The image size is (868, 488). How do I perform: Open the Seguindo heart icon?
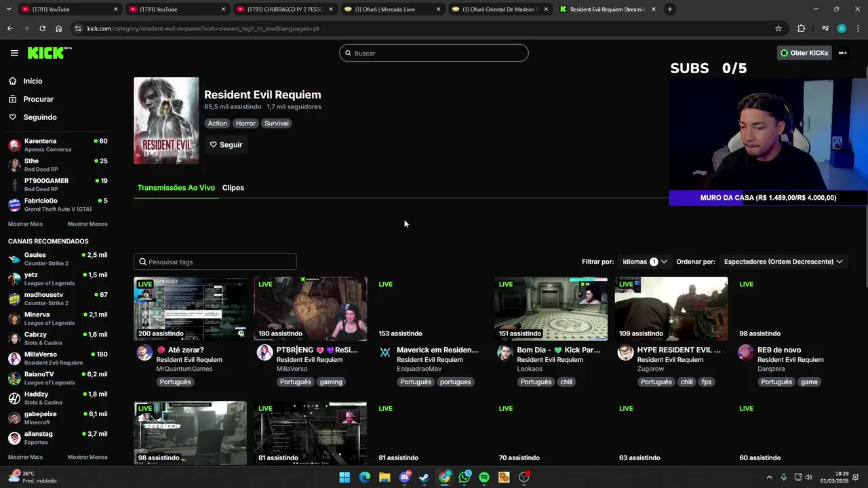point(12,117)
